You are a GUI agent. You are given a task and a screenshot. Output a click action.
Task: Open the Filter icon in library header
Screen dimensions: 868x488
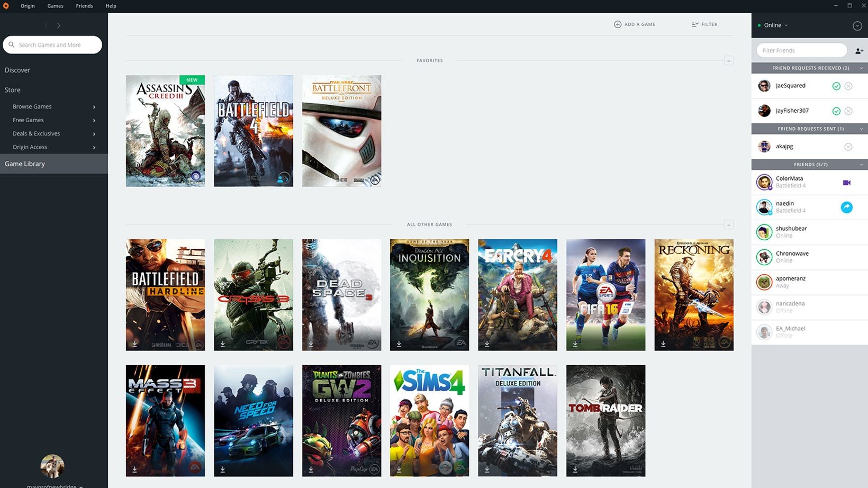[x=695, y=24]
